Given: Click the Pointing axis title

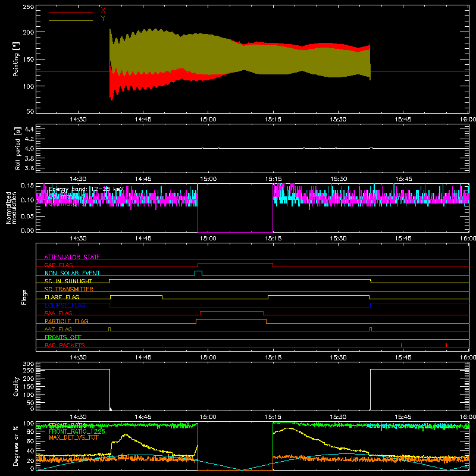Looking at the screenshot, I should (x=16, y=59).
